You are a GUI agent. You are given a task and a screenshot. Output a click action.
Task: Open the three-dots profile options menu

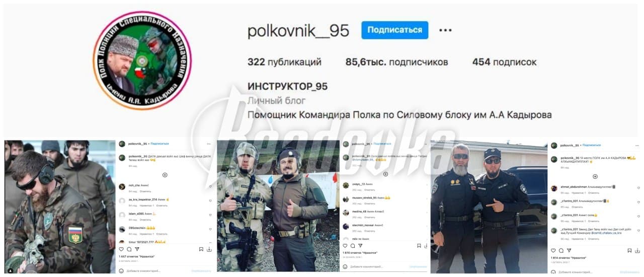point(445,30)
